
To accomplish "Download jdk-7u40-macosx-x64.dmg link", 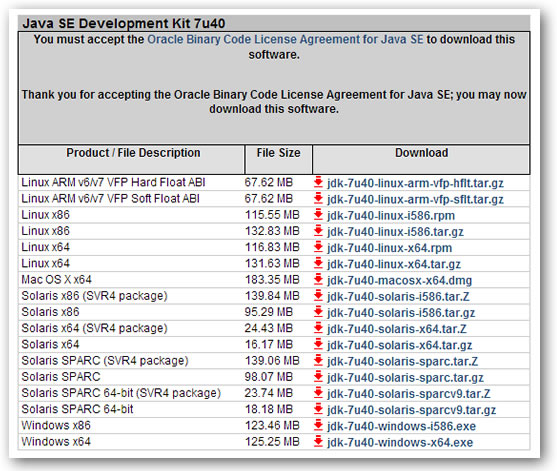I will 399,281.
